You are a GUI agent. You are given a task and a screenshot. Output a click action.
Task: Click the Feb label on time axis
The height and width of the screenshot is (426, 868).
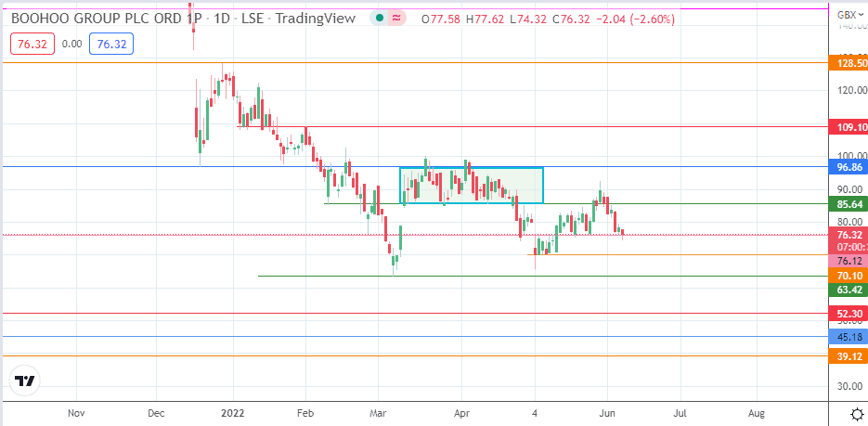click(305, 413)
